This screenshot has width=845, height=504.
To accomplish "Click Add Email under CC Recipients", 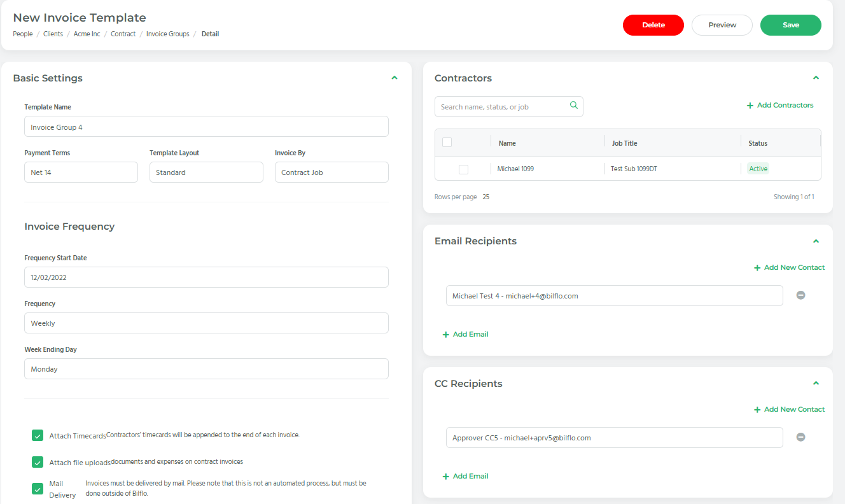I will pos(465,476).
